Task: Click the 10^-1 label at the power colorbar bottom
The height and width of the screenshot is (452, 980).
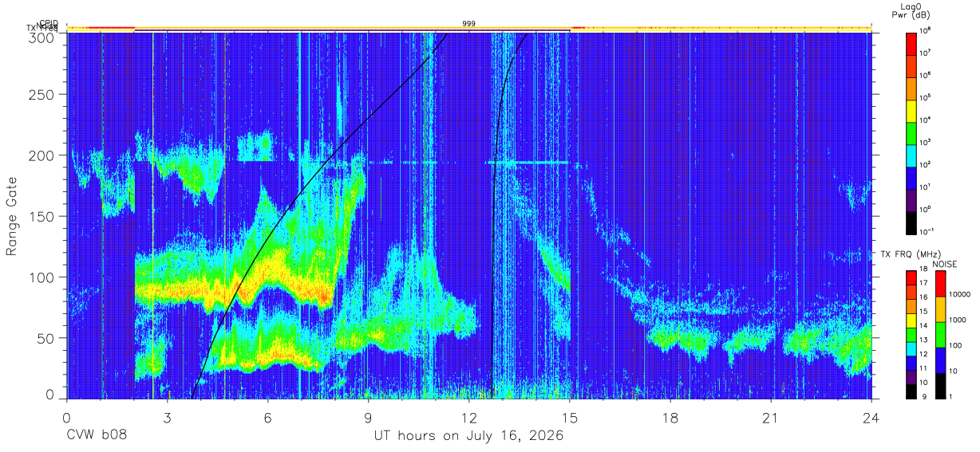Action: pyautogui.click(x=927, y=231)
